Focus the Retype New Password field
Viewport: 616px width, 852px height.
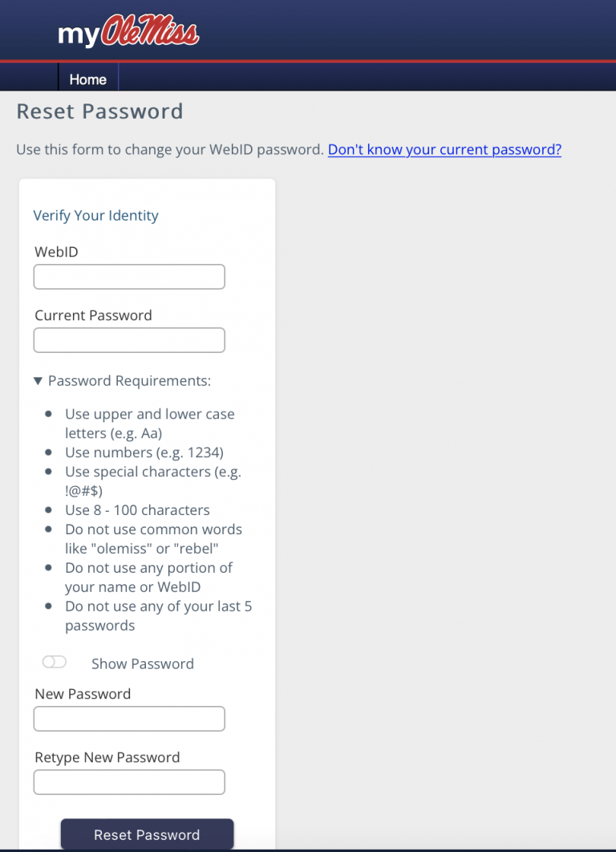click(x=129, y=782)
